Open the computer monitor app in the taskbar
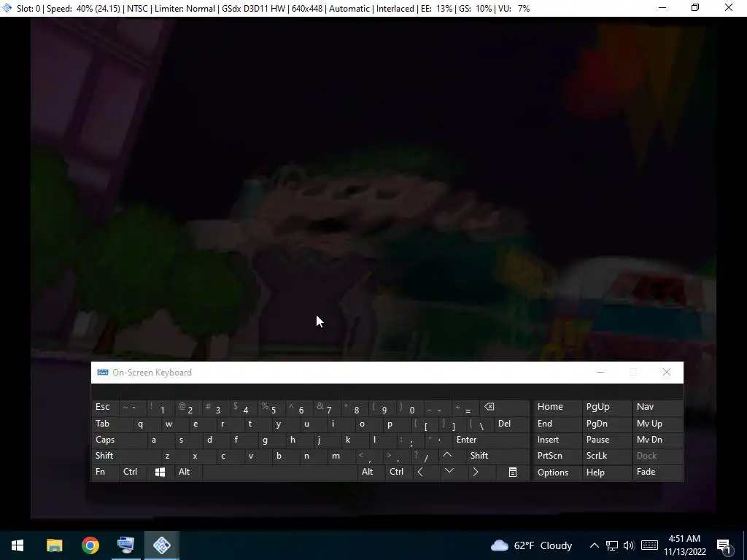747x560 pixels. coord(125,545)
